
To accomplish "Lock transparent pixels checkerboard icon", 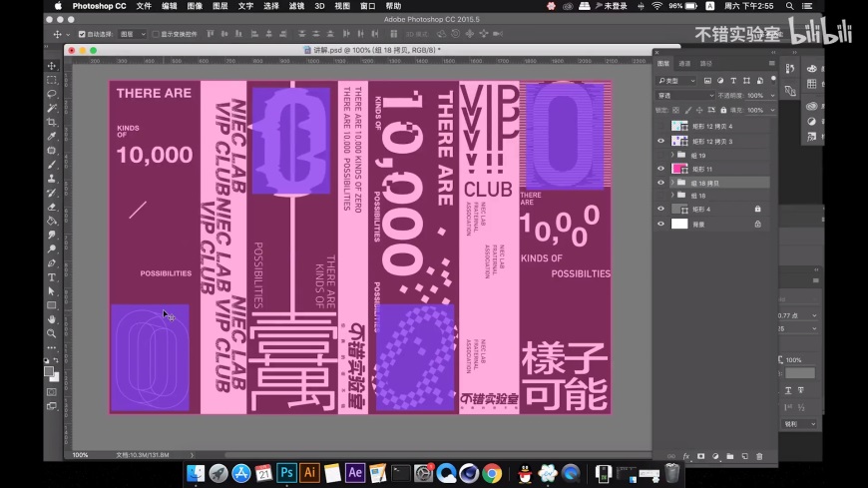I will [x=675, y=110].
